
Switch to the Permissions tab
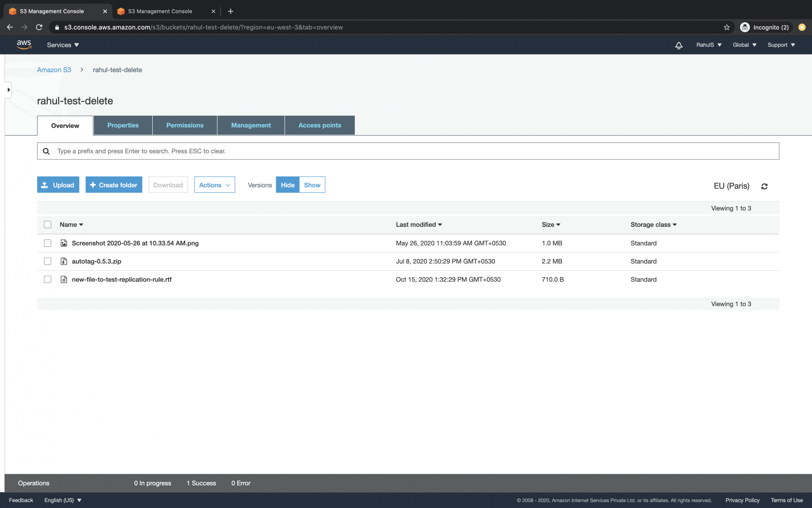pos(185,125)
